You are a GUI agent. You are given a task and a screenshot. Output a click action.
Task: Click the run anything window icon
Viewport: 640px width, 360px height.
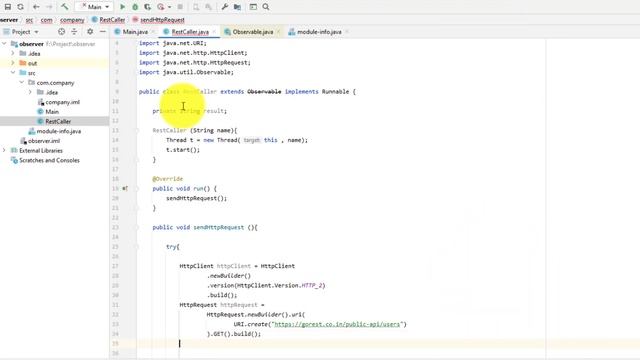point(253,7)
